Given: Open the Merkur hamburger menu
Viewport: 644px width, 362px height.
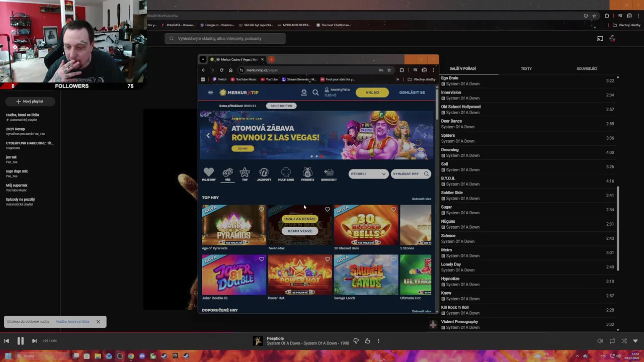Looking at the screenshot, I should pos(210,93).
